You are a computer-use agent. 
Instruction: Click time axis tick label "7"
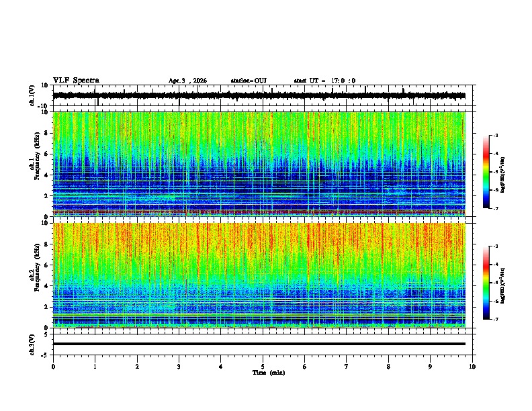tap(347, 367)
